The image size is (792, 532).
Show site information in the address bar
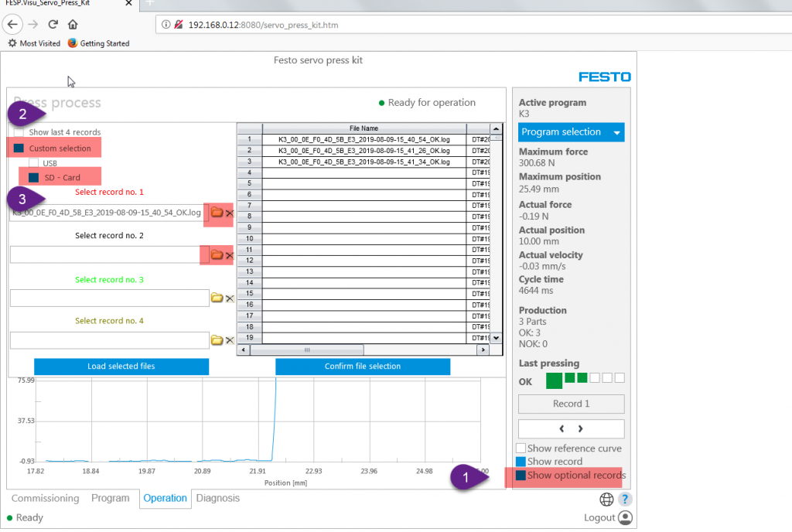coord(166,24)
